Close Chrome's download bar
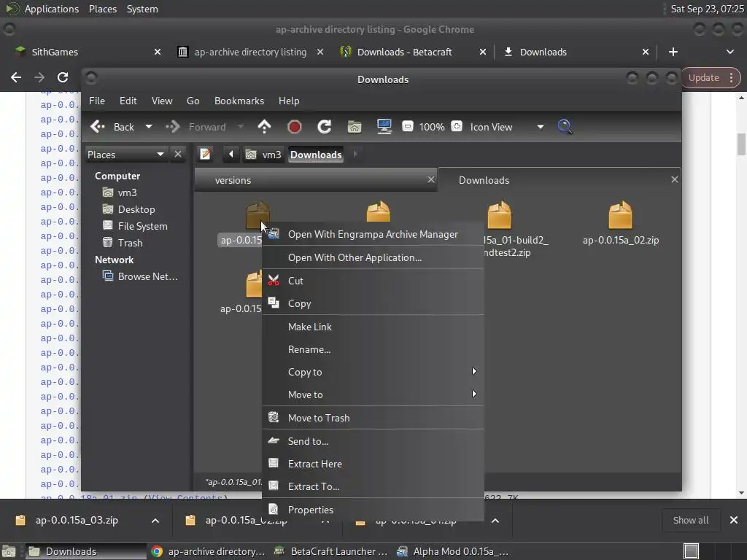747x560 pixels. point(734,520)
